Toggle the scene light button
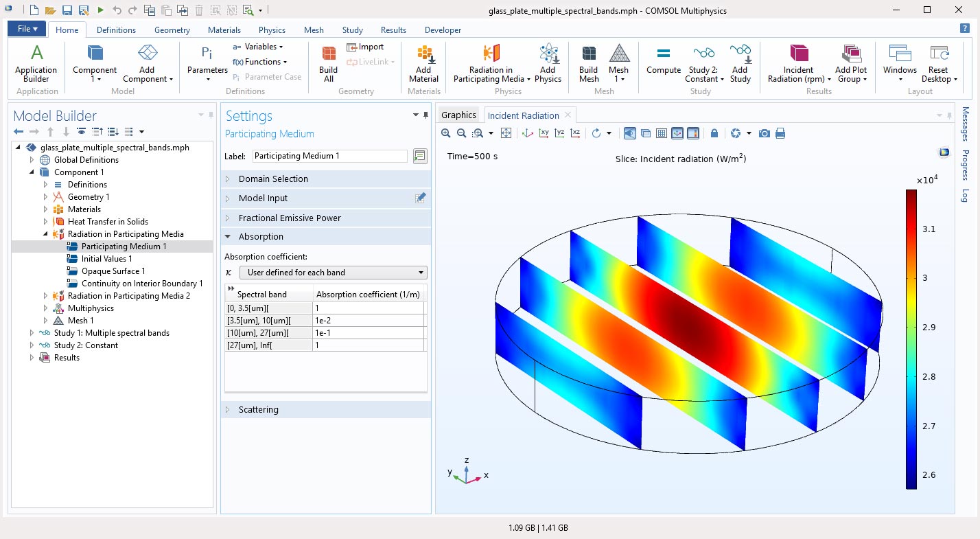The width and height of the screenshot is (980, 539). click(629, 133)
